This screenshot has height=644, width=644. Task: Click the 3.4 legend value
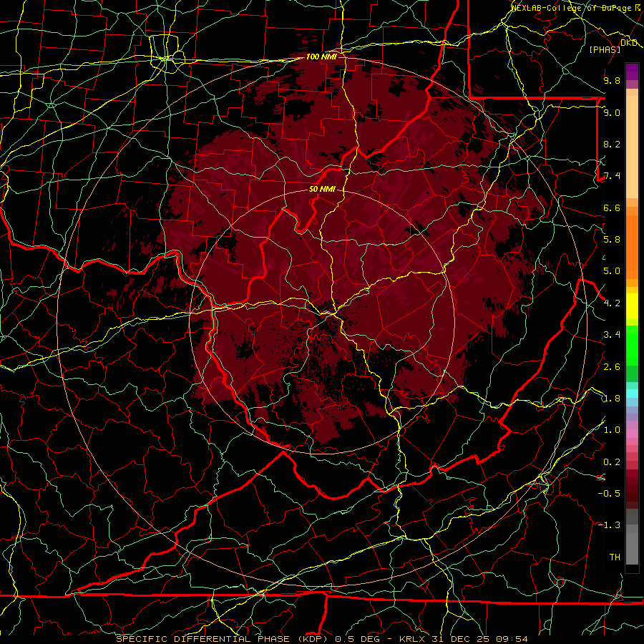click(612, 335)
